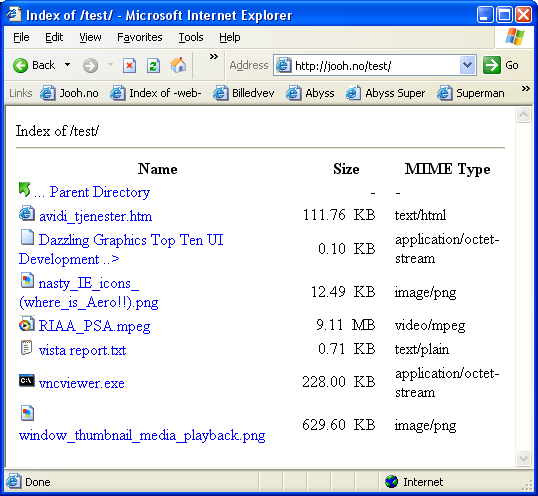Click the green Back arrow button
Image resolution: width=538 pixels, height=496 pixels.
(20, 65)
